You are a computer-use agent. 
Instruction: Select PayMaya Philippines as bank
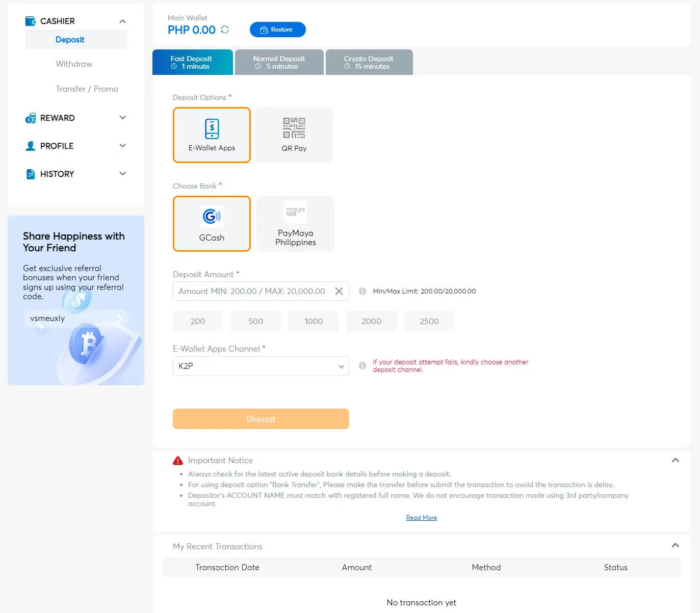coord(295,223)
